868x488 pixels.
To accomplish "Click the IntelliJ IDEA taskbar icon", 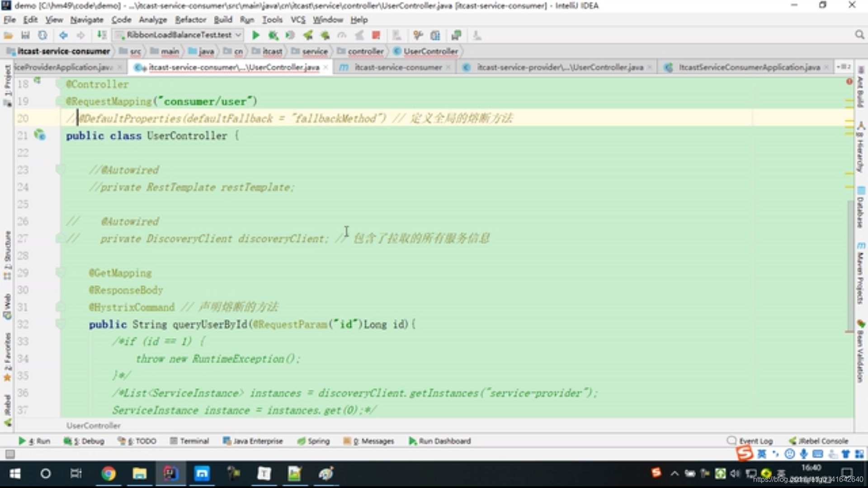I will pyautogui.click(x=170, y=474).
